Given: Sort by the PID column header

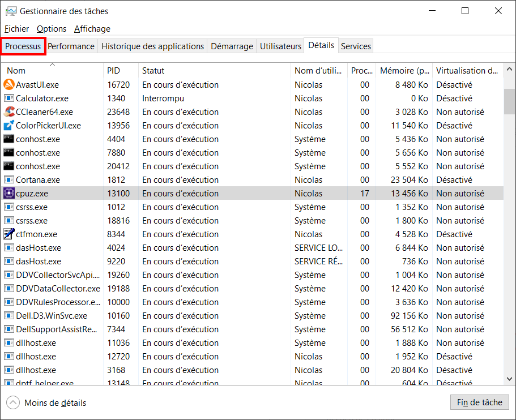Looking at the screenshot, I should click(121, 70).
